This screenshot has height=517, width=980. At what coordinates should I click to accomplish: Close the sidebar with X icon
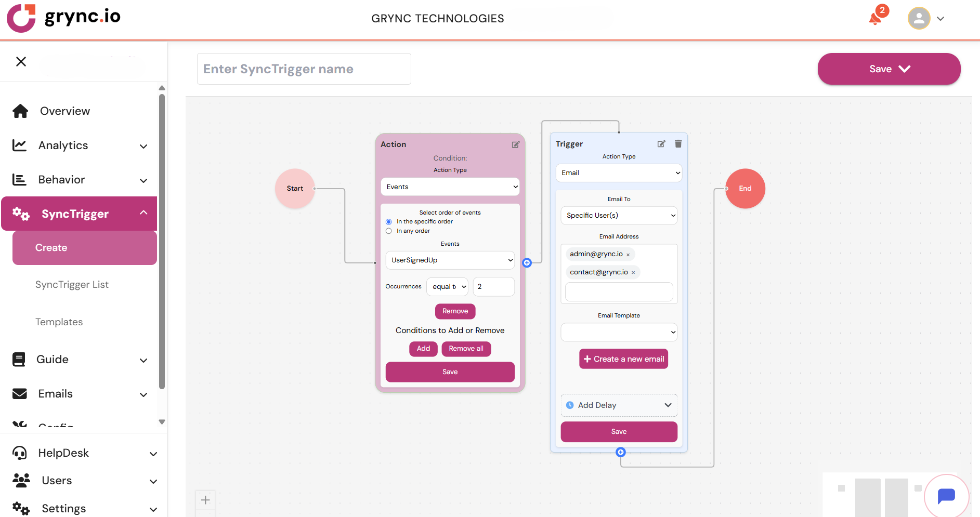(21, 62)
